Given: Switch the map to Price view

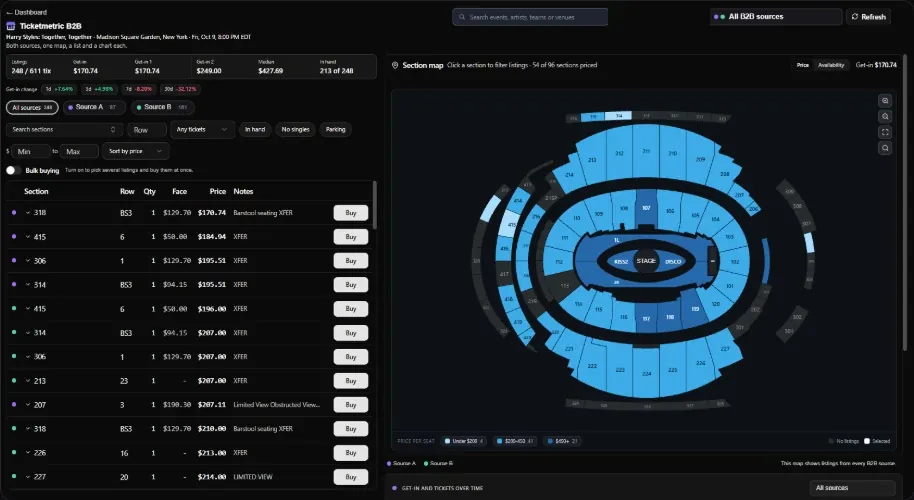Looking at the screenshot, I should click(x=803, y=65).
